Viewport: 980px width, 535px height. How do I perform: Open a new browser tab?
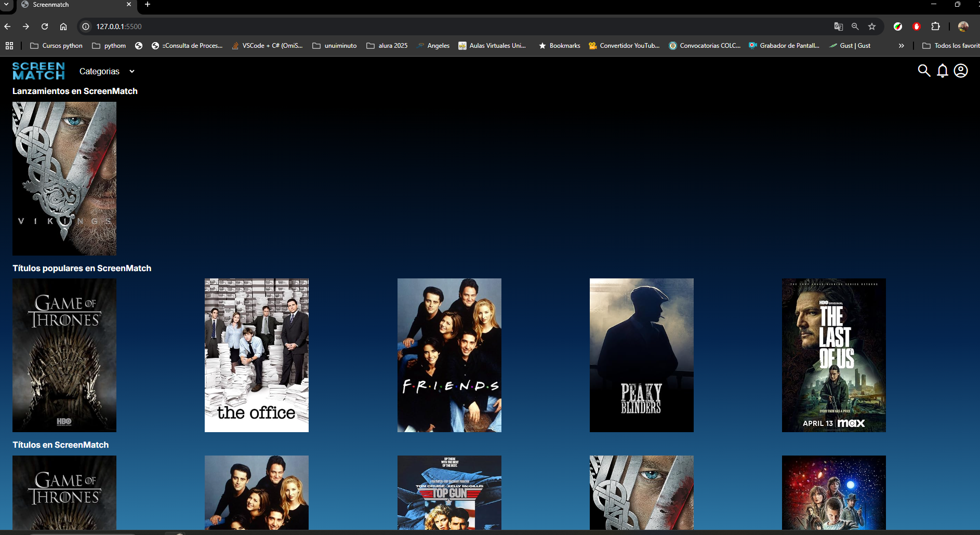(x=148, y=5)
